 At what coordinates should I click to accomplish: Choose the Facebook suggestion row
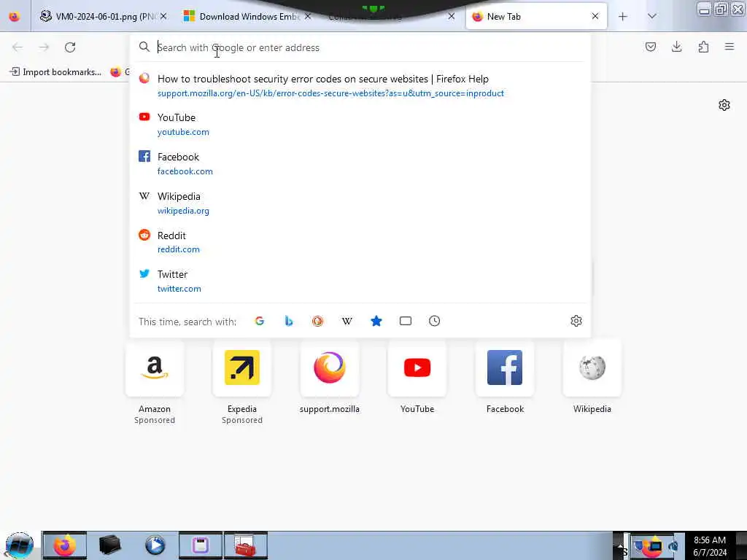coord(360,164)
